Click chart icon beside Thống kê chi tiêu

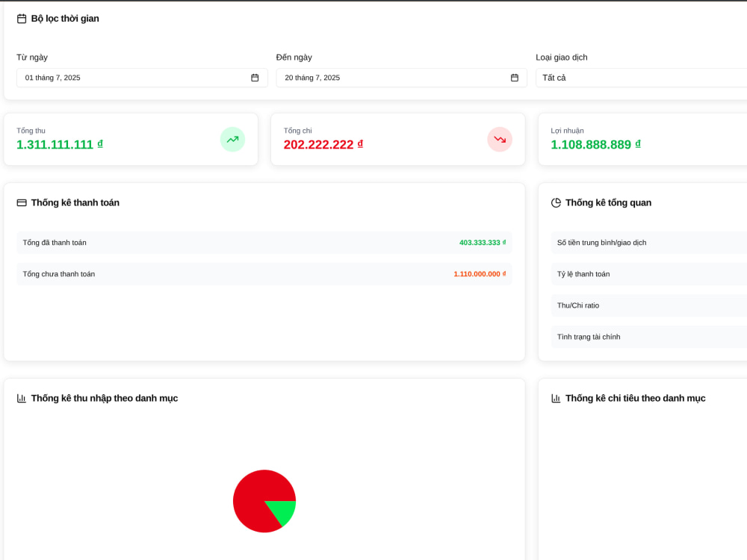pos(556,398)
